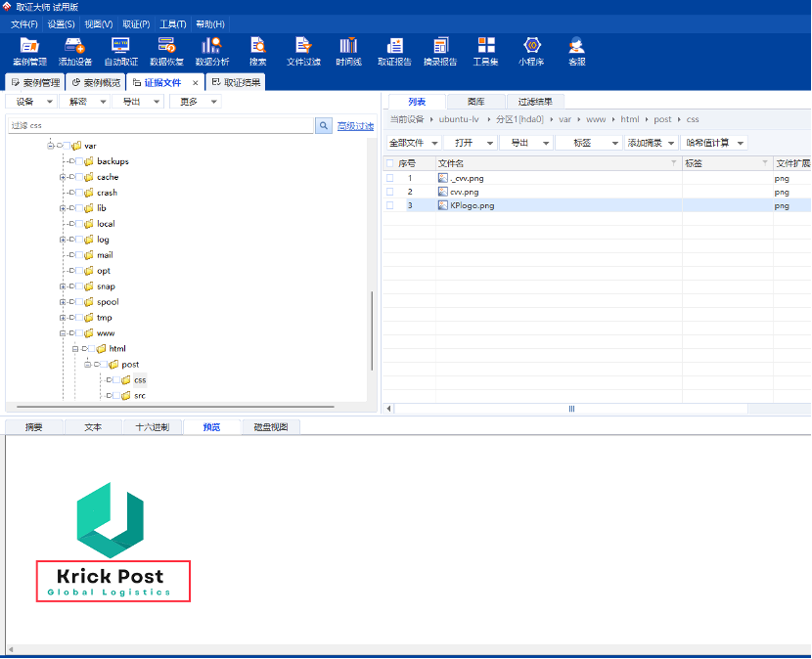Expand the log folder node
The height and width of the screenshot is (659, 812).
pos(63,240)
